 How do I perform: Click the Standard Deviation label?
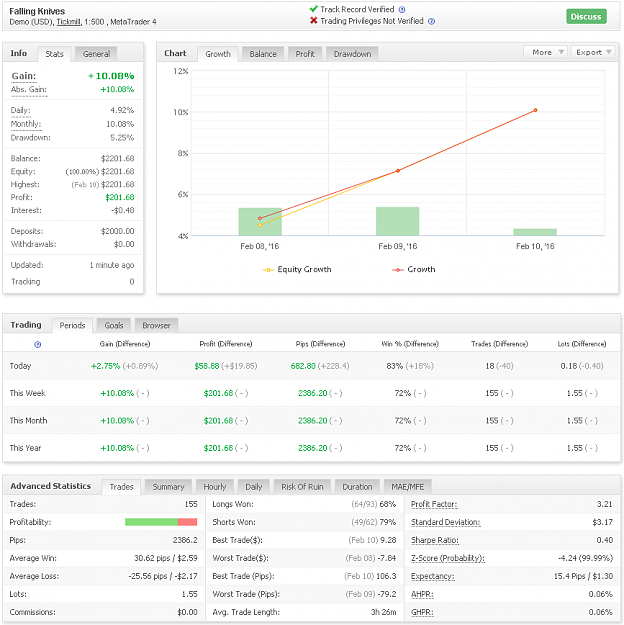[445, 522]
